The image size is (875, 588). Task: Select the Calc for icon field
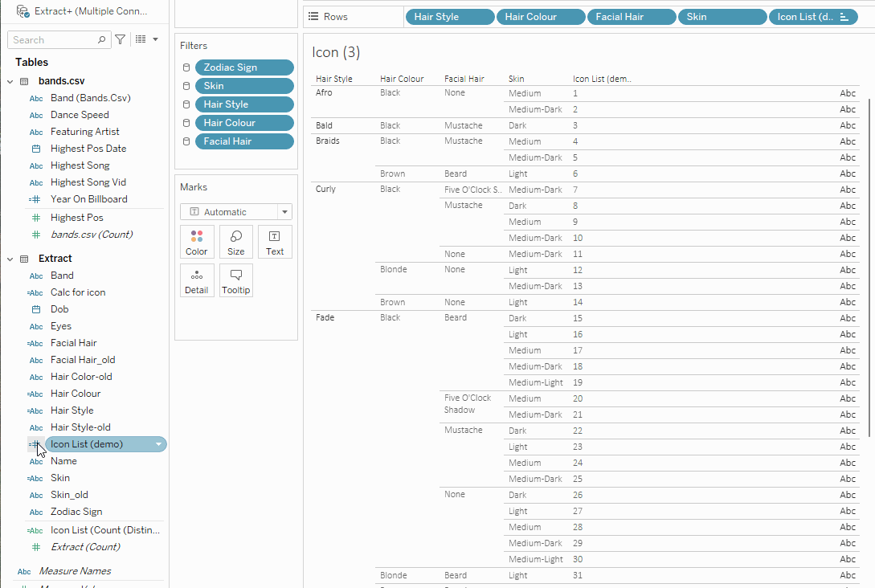(x=78, y=292)
